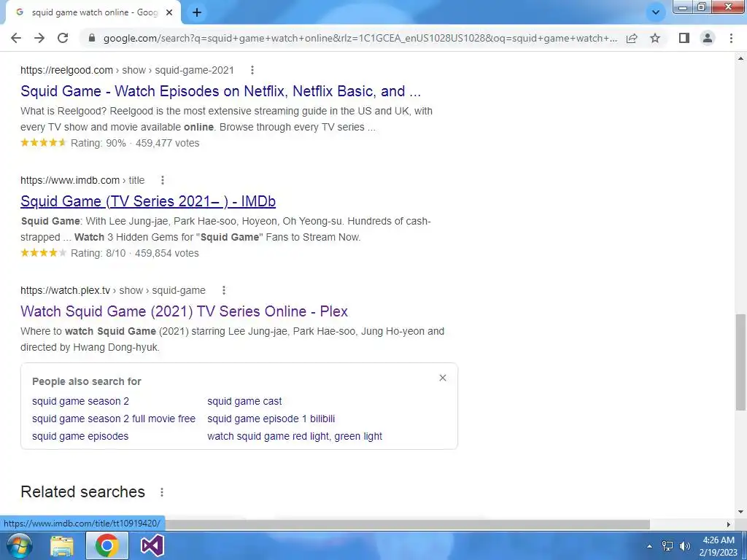The image size is (747, 560).
Task: Click the imdb.com breadcrumb URL
Action: 82,180
